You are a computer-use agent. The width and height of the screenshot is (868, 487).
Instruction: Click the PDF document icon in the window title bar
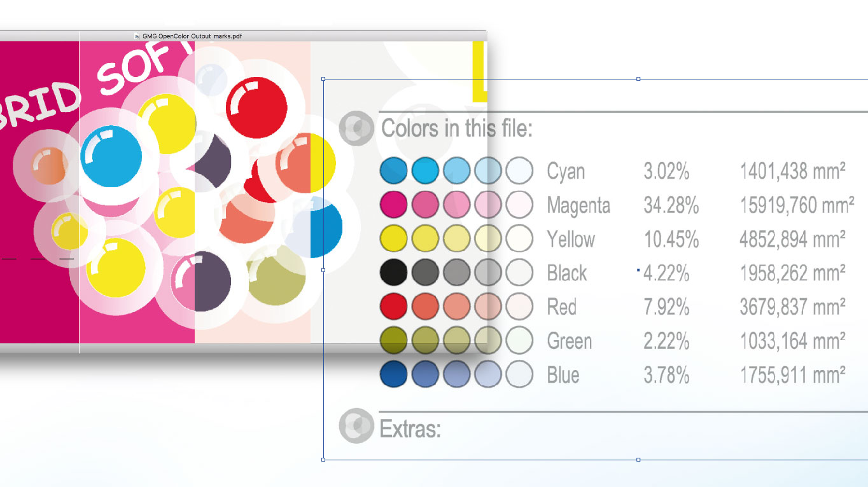click(x=136, y=36)
